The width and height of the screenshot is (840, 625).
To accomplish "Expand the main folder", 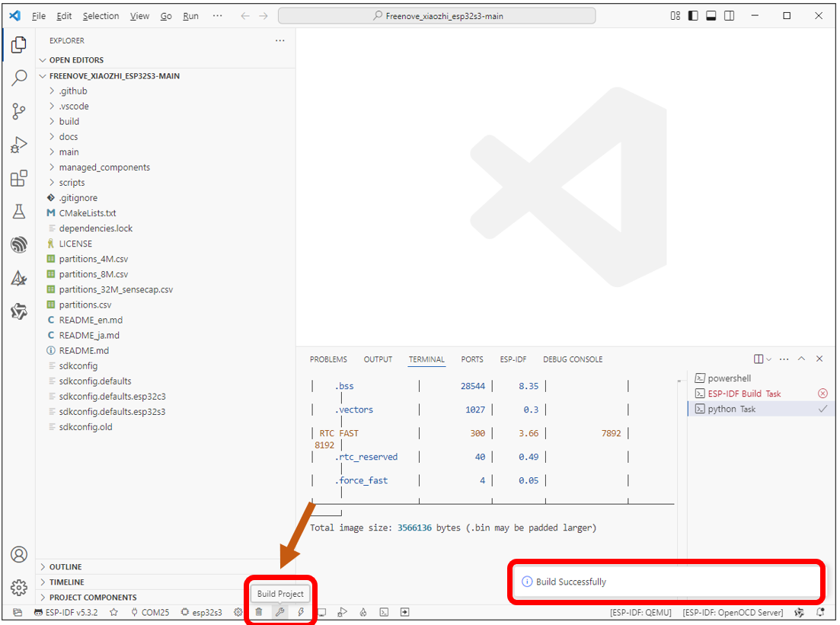I will pyautogui.click(x=166, y=152).
